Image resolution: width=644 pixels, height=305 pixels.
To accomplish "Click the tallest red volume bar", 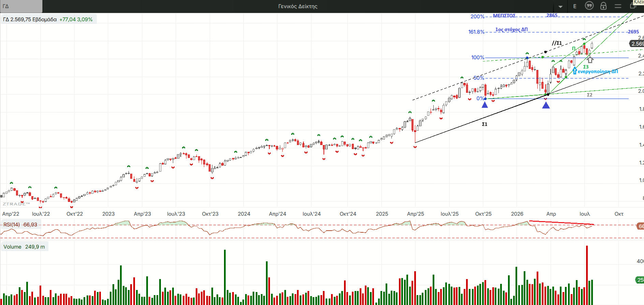I will 587,275.
